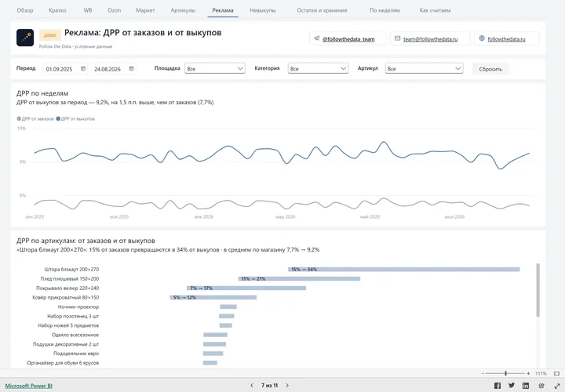Expand the Артикул dropdown

coord(424,68)
